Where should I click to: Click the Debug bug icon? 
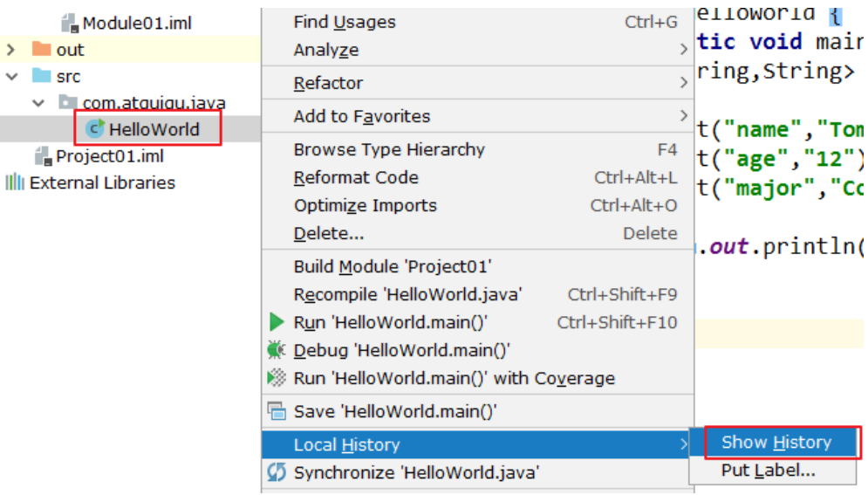pyautogui.click(x=277, y=350)
